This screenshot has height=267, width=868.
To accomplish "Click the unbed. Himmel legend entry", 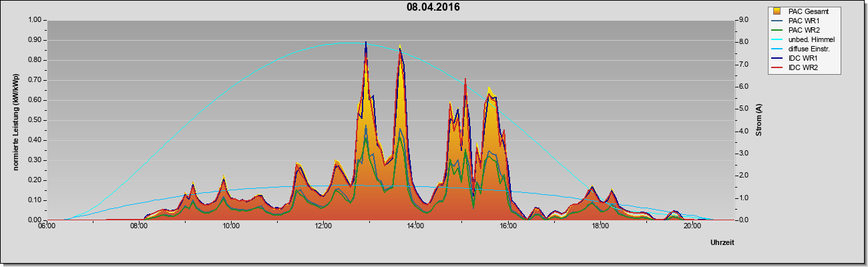I will [x=803, y=39].
